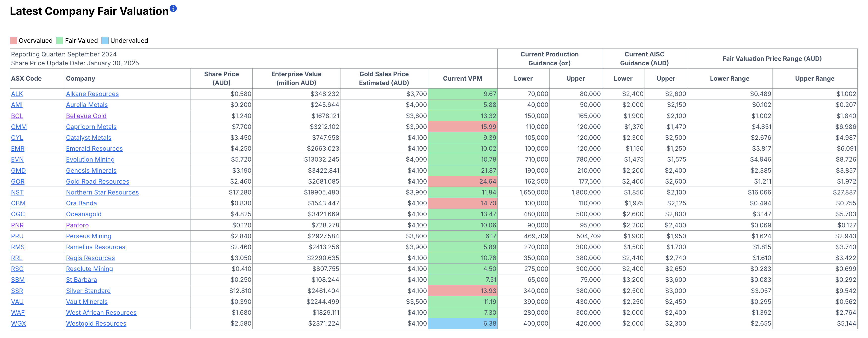Screen dimensions: 868x338
Task: Open the OBM ticker link
Action: pos(18,203)
